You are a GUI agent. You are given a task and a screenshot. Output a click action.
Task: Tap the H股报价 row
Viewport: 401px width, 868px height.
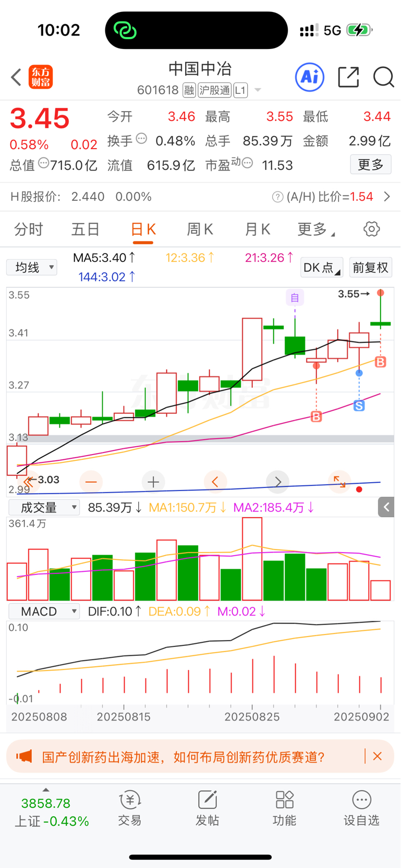(x=200, y=197)
